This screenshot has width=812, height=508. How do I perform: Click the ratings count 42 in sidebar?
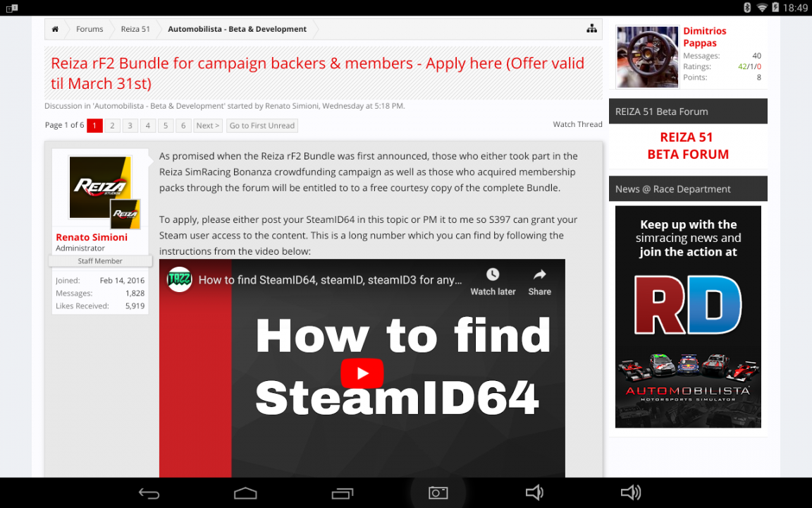[742, 66]
